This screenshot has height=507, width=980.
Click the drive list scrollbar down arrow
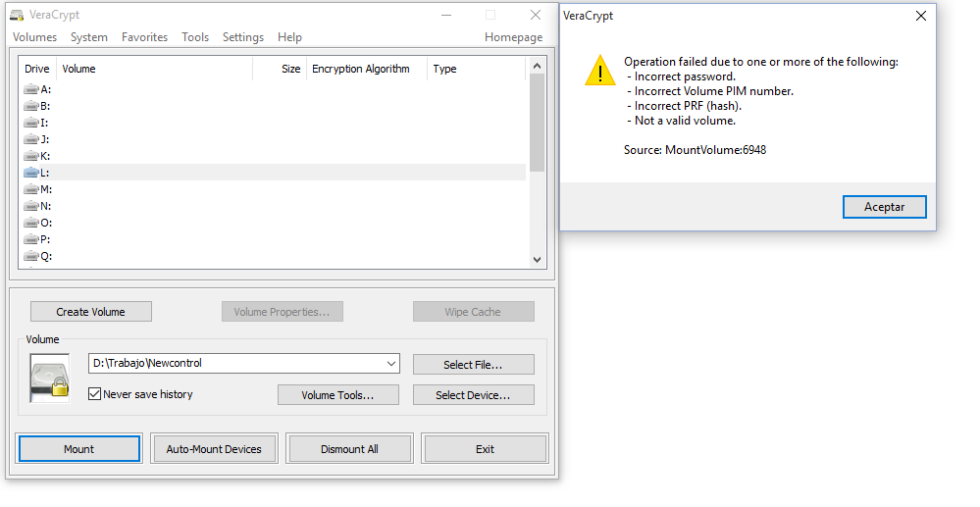537,260
